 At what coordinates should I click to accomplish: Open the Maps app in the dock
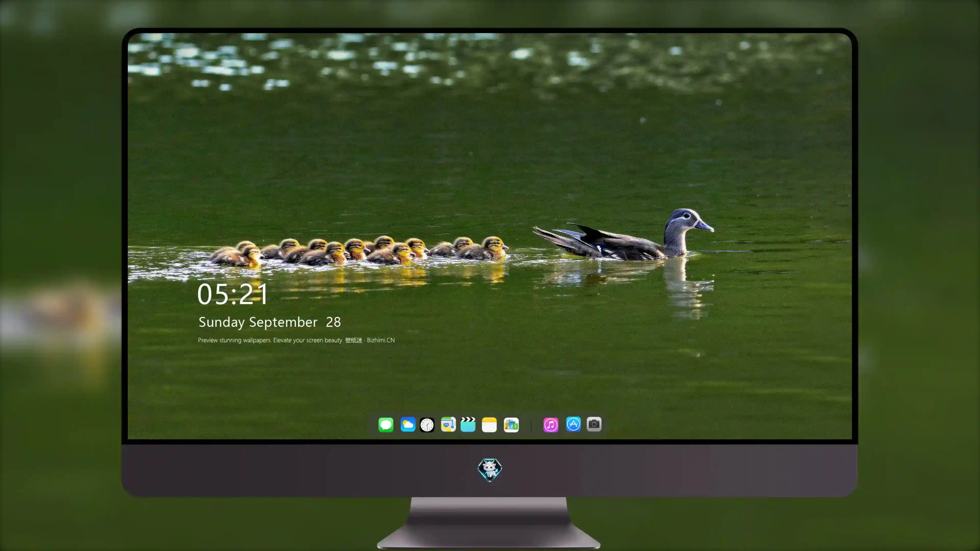448,424
